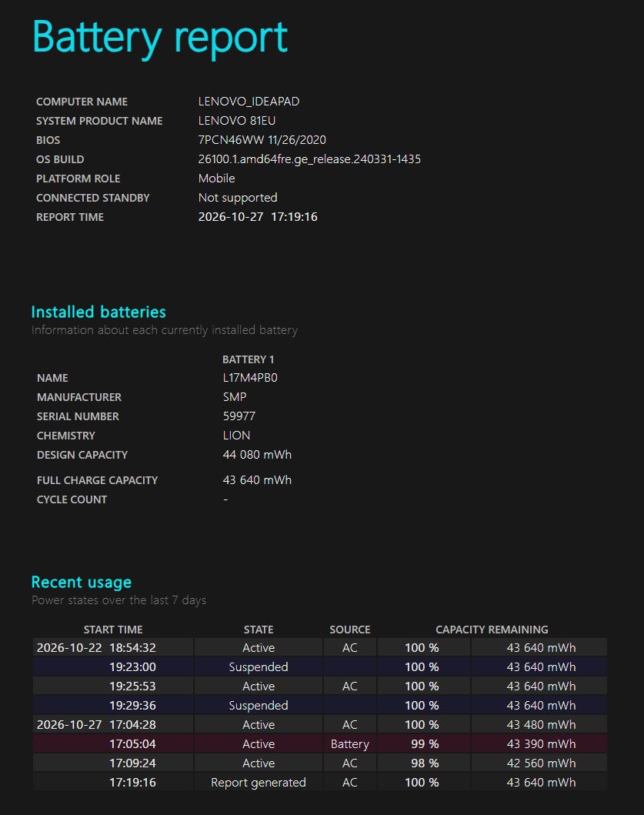Click the "43 480 mWh" capacity cell
644x815 pixels.
(x=541, y=724)
